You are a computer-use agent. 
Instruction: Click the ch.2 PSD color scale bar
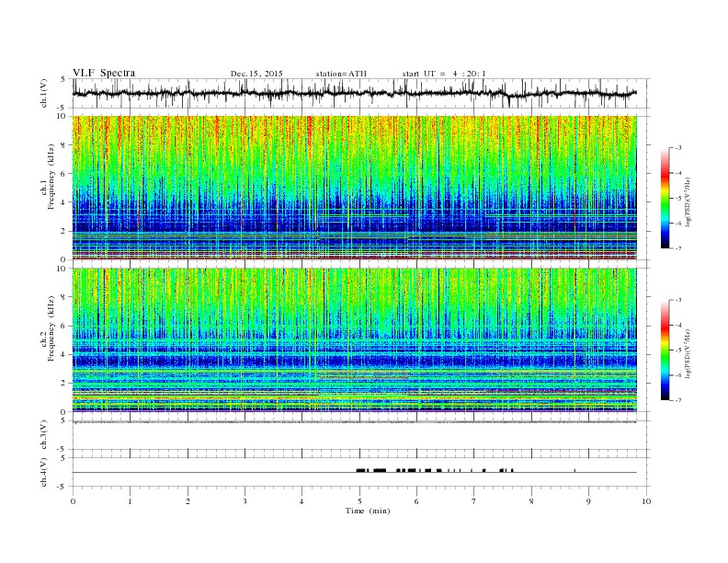(x=665, y=350)
